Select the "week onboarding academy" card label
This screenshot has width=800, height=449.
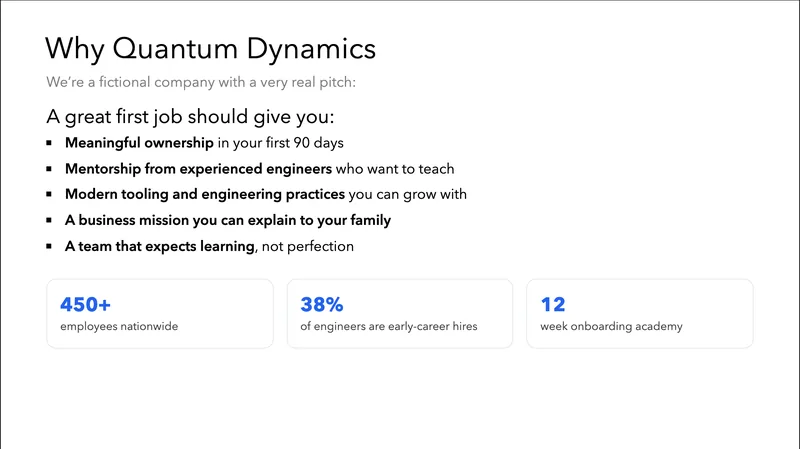[x=612, y=326]
